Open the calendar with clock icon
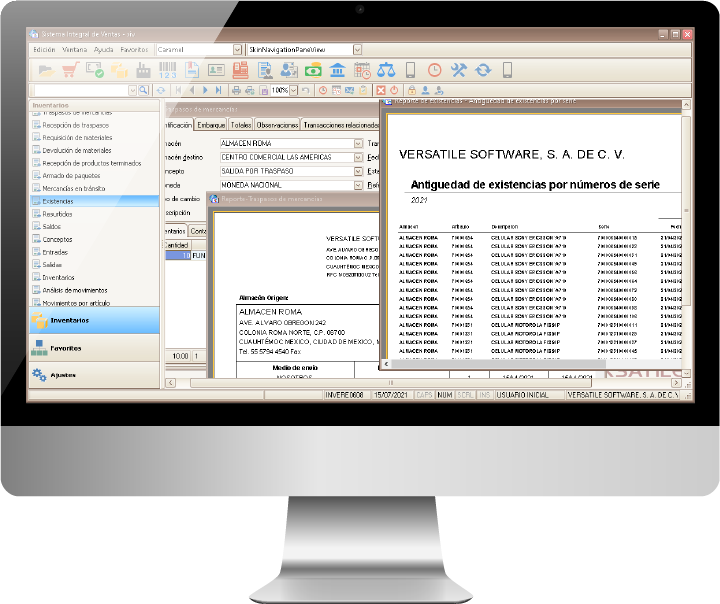The height and width of the screenshot is (604, 720). pos(362,70)
